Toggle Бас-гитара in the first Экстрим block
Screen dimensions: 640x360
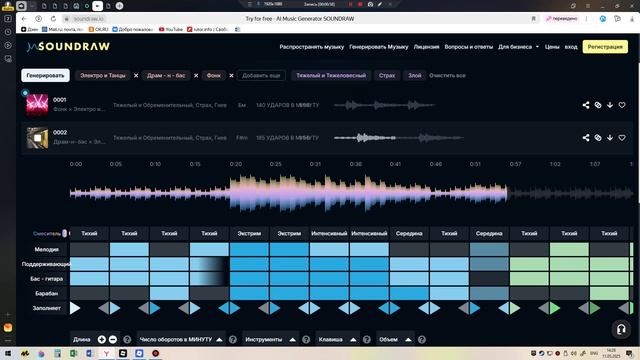pos(249,279)
